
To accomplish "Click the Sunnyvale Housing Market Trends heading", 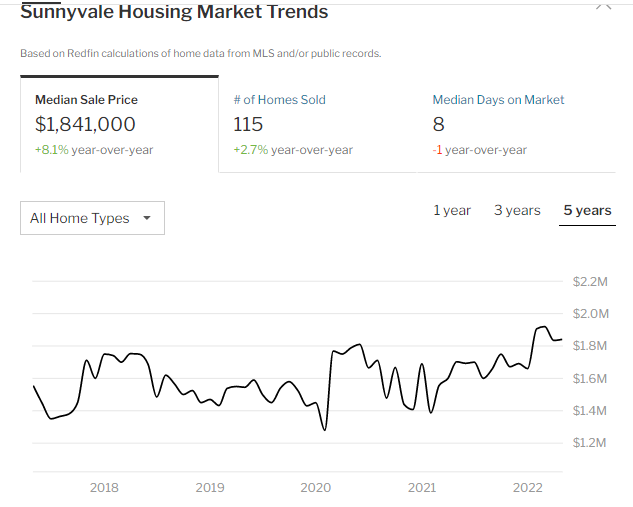I will point(174,12).
